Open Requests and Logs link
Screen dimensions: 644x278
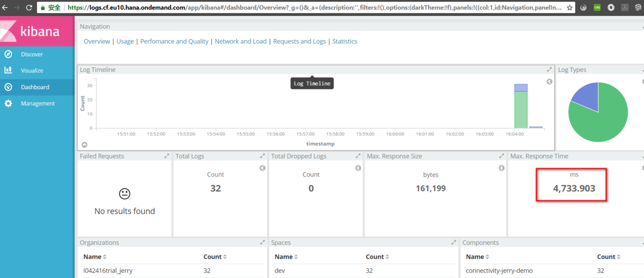point(299,41)
